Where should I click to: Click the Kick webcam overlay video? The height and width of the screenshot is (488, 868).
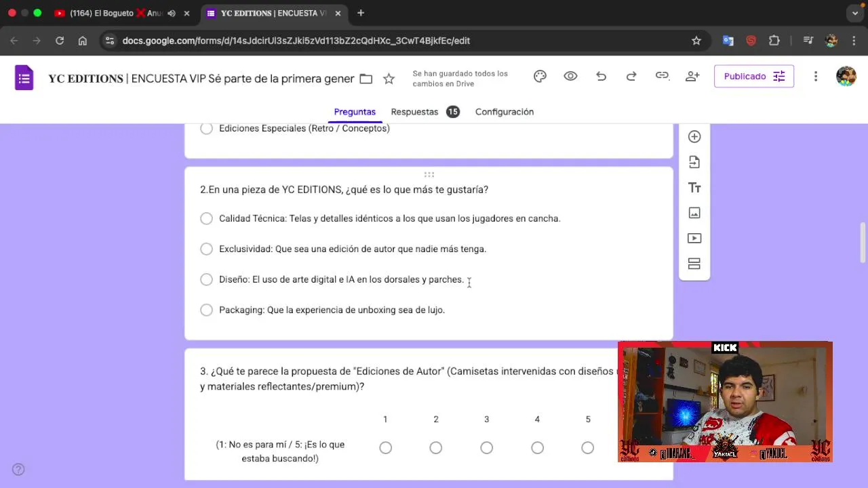click(x=725, y=402)
